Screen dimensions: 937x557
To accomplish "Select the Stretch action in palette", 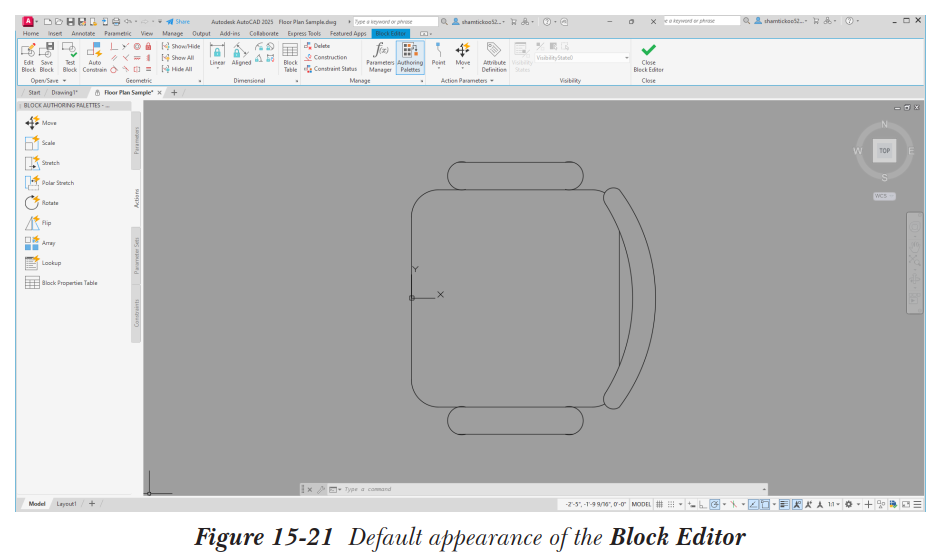I will coord(42,163).
